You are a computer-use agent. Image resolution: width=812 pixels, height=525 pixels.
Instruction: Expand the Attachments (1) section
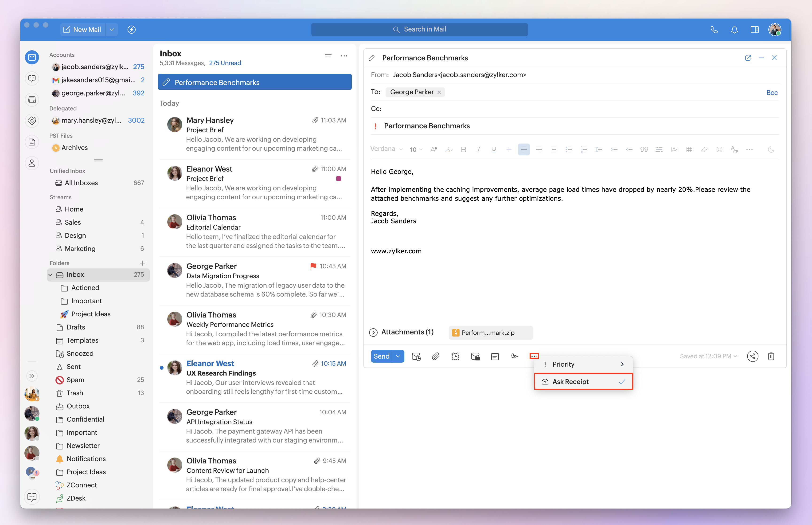point(373,332)
